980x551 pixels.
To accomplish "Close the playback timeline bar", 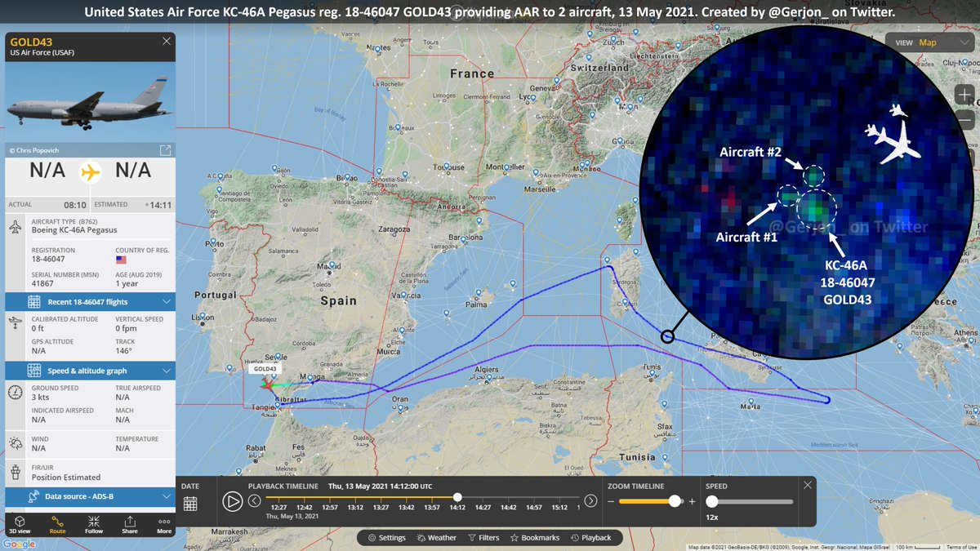I will tap(808, 485).
